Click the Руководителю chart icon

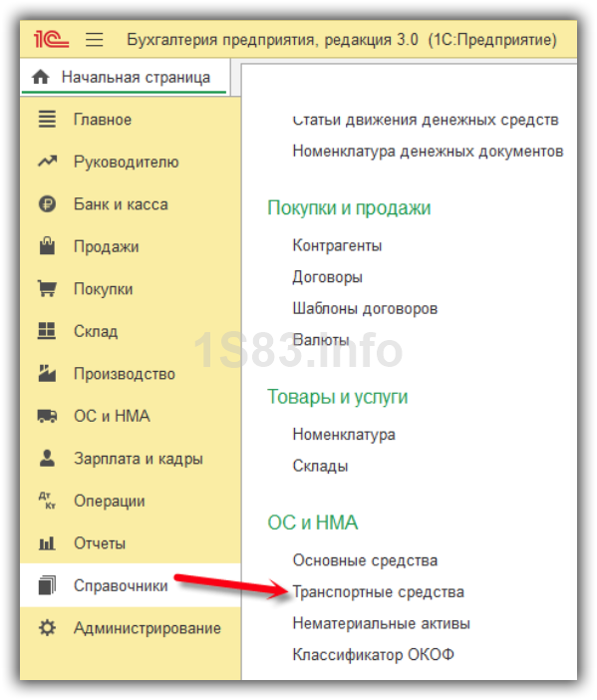pyautogui.click(x=47, y=162)
